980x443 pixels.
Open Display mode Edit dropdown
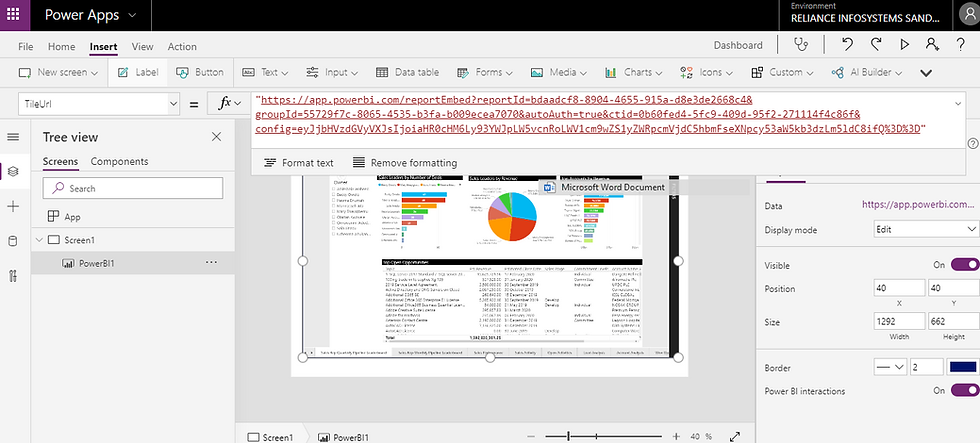[926, 229]
